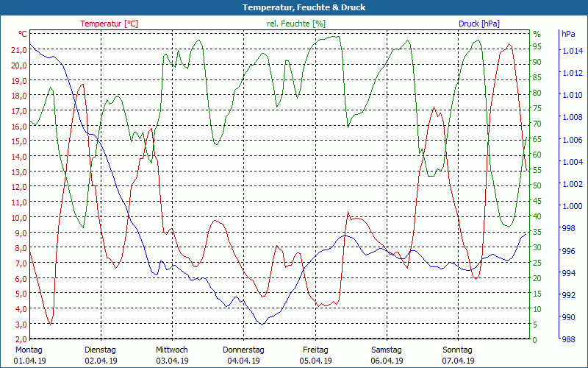Click the '°C' unit label on left axis

click(x=23, y=34)
